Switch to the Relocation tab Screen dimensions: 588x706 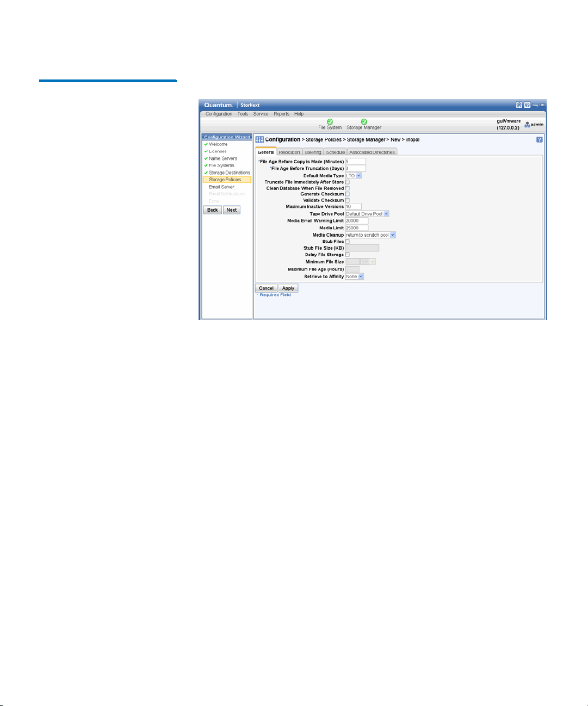(289, 152)
